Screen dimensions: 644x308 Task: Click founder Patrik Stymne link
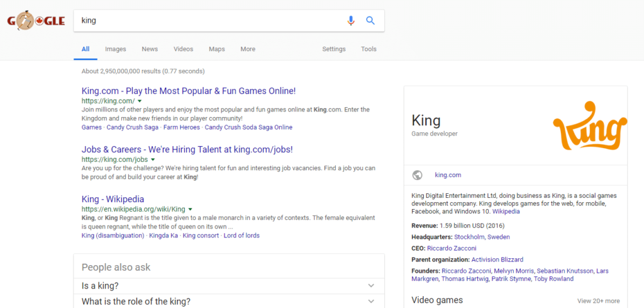[x=511, y=279]
